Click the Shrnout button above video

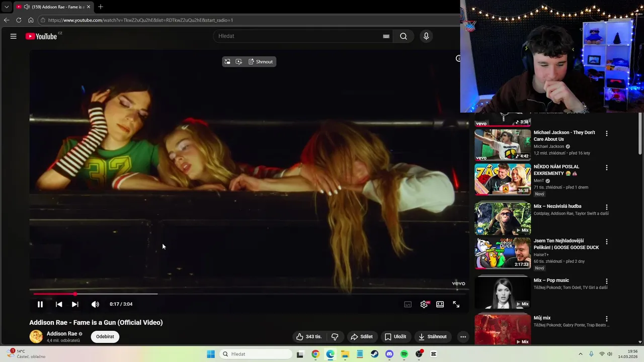[261, 62]
